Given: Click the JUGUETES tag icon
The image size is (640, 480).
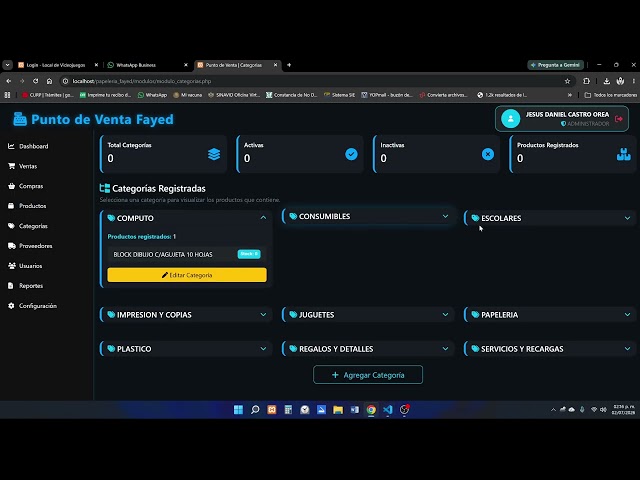Looking at the screenshot, I should [x=293, y=315].
